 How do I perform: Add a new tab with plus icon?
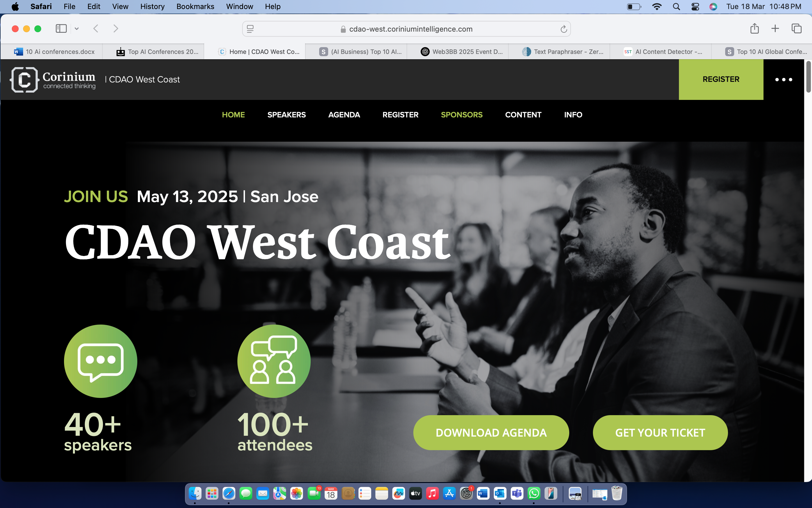(x=775, y=29)
